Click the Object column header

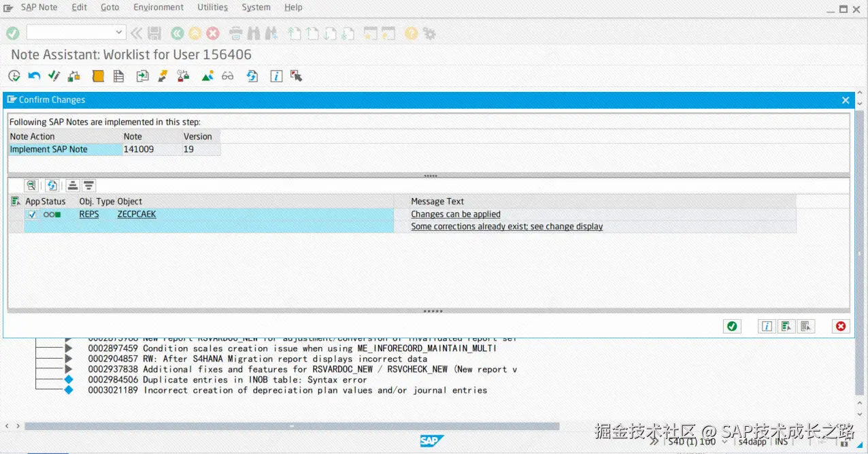click(129, 201)
